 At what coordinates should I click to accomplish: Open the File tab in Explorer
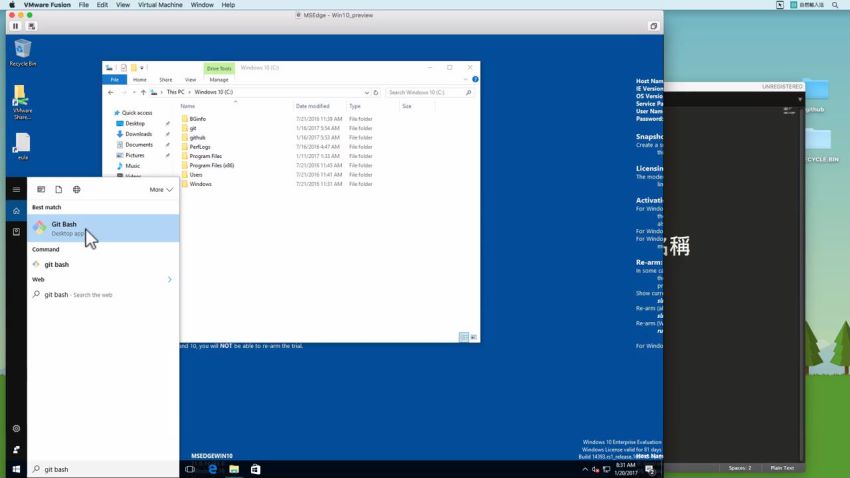(114, 80)
